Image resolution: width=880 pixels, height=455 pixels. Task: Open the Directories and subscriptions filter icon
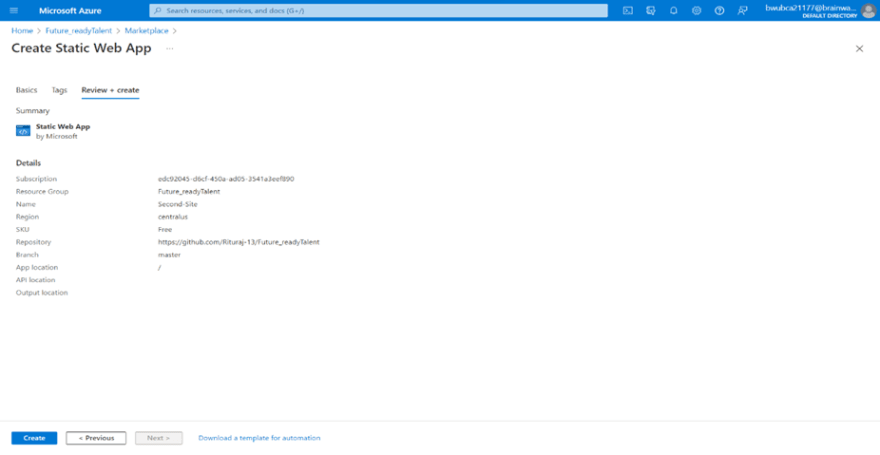click(651, 11)
